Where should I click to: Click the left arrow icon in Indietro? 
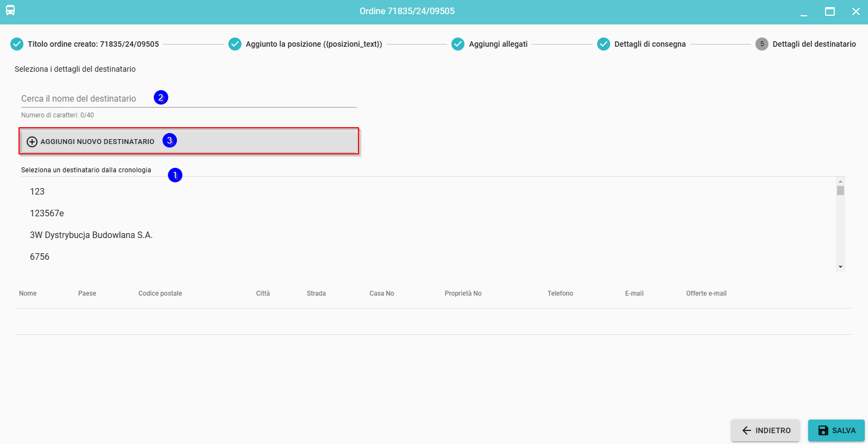coord(747,430)
